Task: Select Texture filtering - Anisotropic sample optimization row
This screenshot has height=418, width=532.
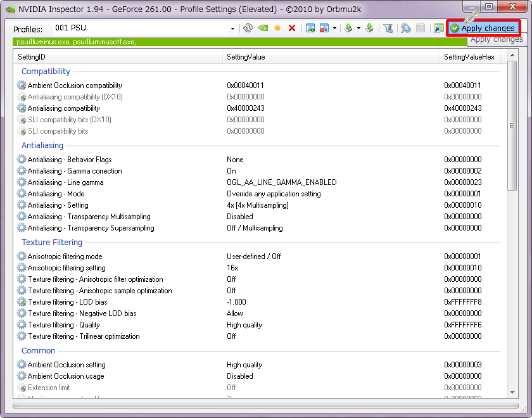Action: (258, 291)
